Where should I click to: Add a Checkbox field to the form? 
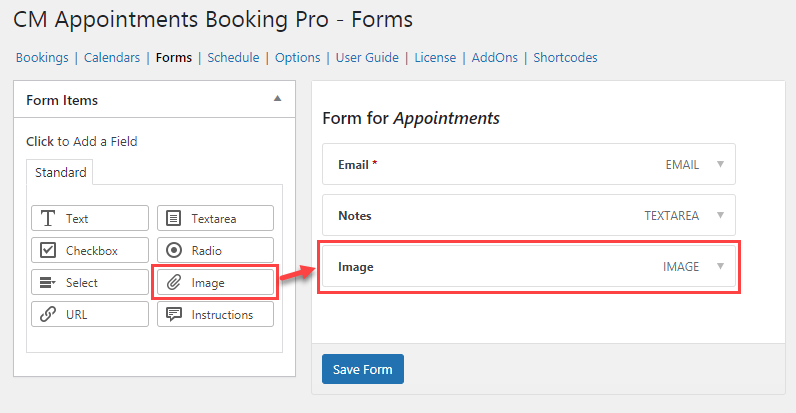[90, 250]
